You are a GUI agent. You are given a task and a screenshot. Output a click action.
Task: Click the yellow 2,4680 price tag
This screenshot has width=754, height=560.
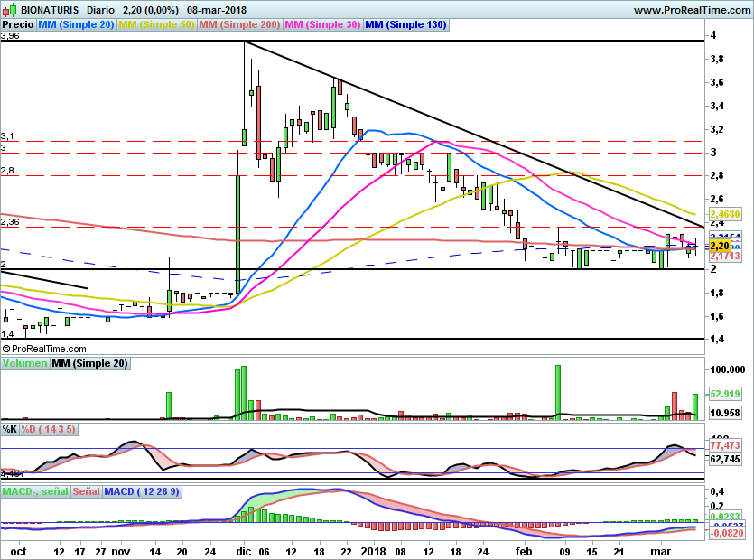(725, 214)
